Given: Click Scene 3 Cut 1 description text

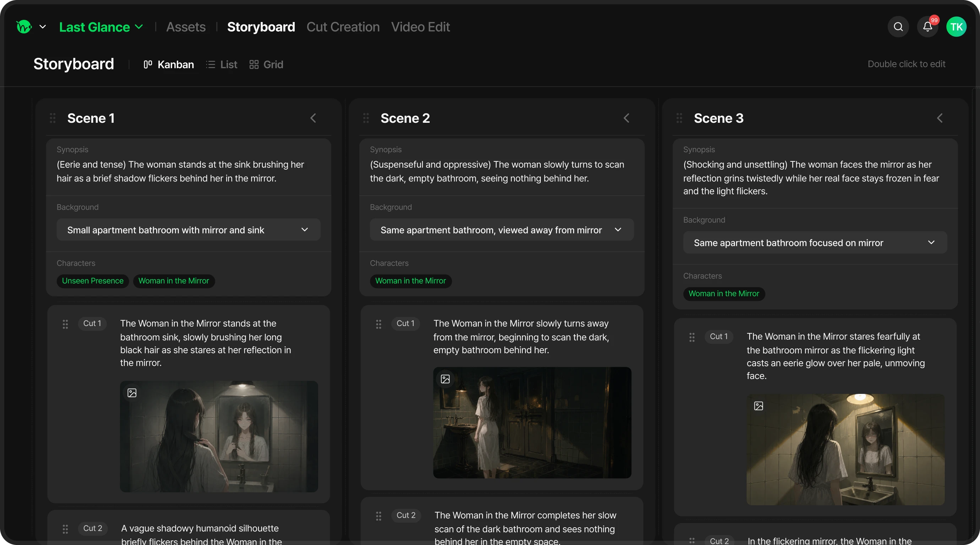Looking at the screenshot, I should coord(836,356).
